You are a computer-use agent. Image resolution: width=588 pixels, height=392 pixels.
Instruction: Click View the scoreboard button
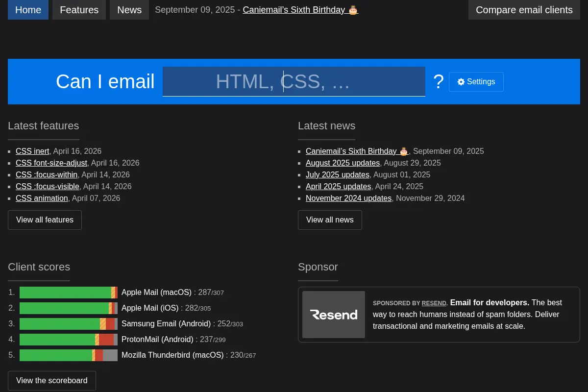51,381
